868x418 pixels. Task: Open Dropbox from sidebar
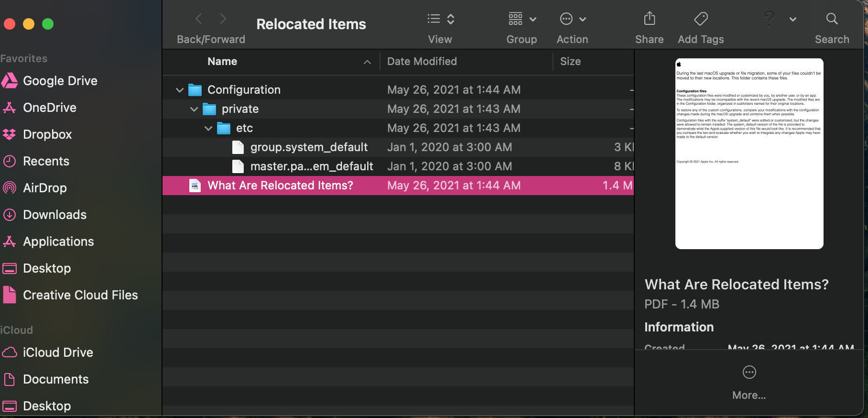pyautogui.click(x=47, y=134)
